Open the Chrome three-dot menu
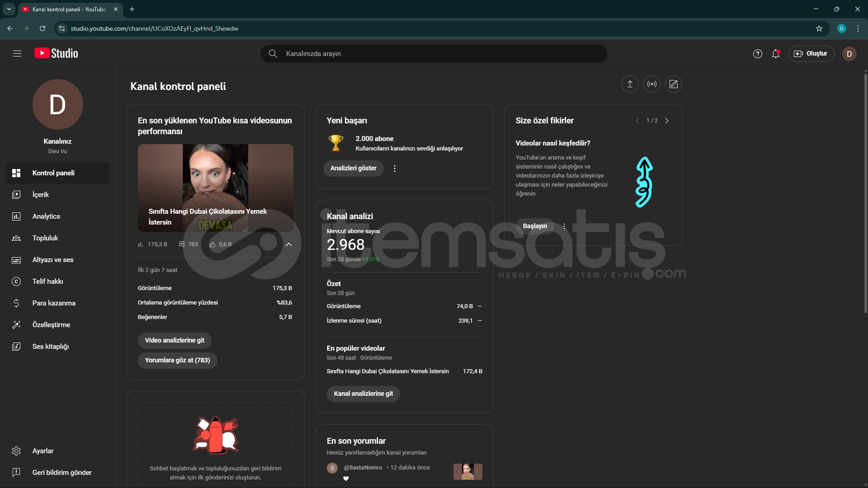 pos(858,28)
